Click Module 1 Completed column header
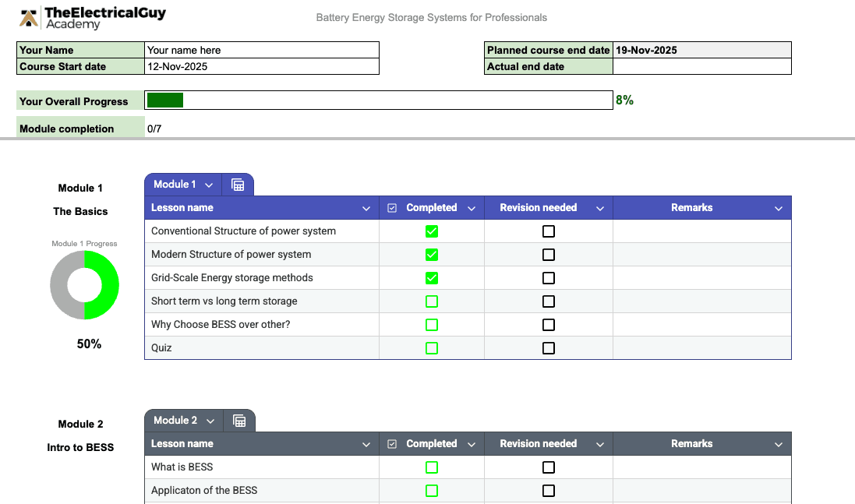The width and height of the screenshot is (855, 504). (431, 208)
